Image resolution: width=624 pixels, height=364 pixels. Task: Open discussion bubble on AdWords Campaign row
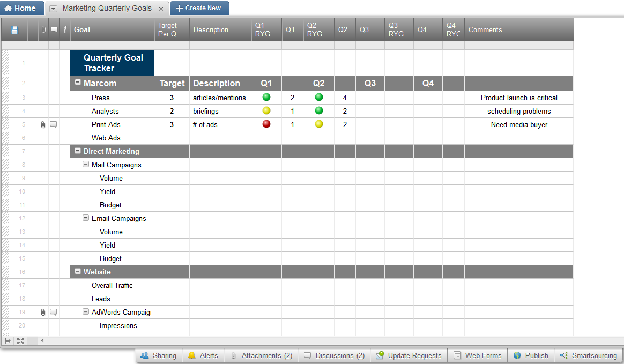[x=53, y=313]
